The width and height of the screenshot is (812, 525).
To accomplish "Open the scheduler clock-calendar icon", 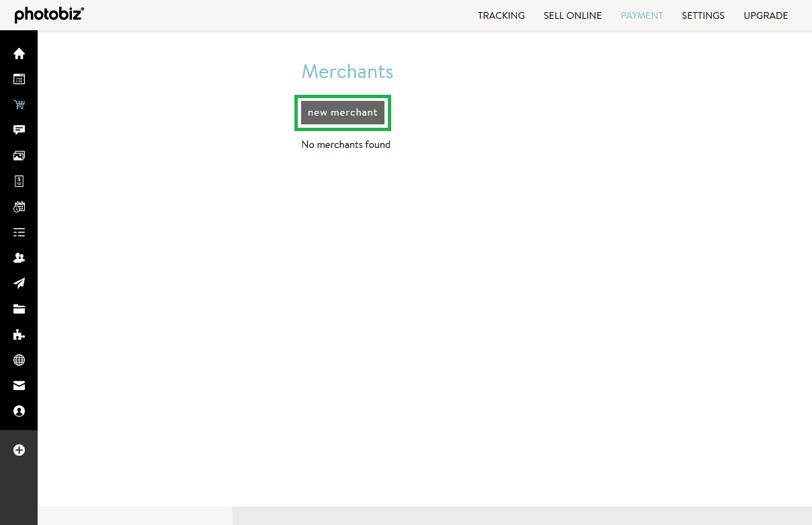I will coord(19,206).
